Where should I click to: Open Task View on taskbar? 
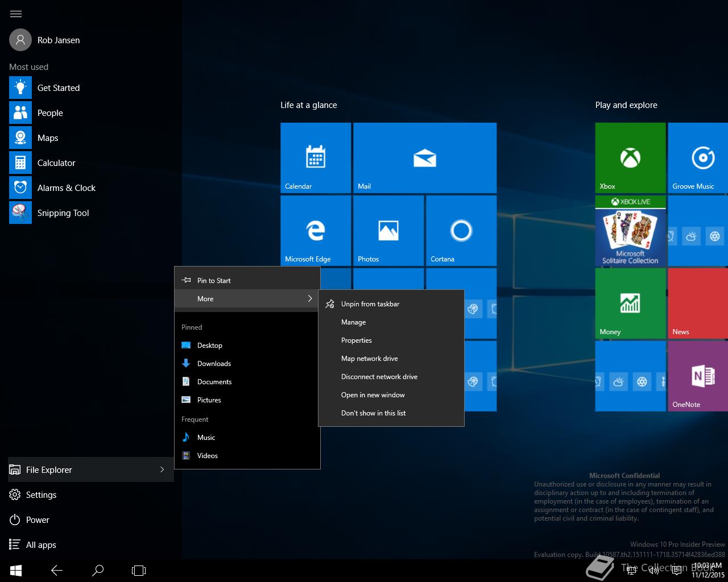(x=139, y=570)
